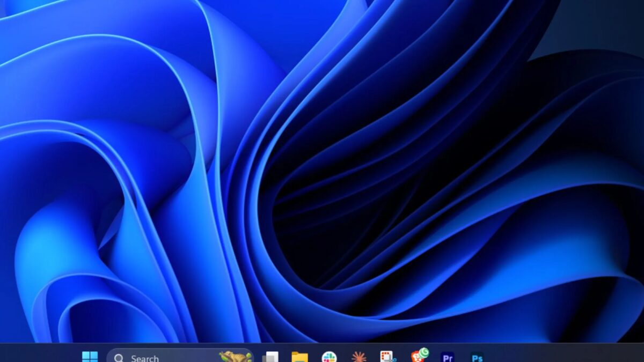
Task: Open Slack from the taskbar
Action: pyautogui.click(x=329, y=357)
